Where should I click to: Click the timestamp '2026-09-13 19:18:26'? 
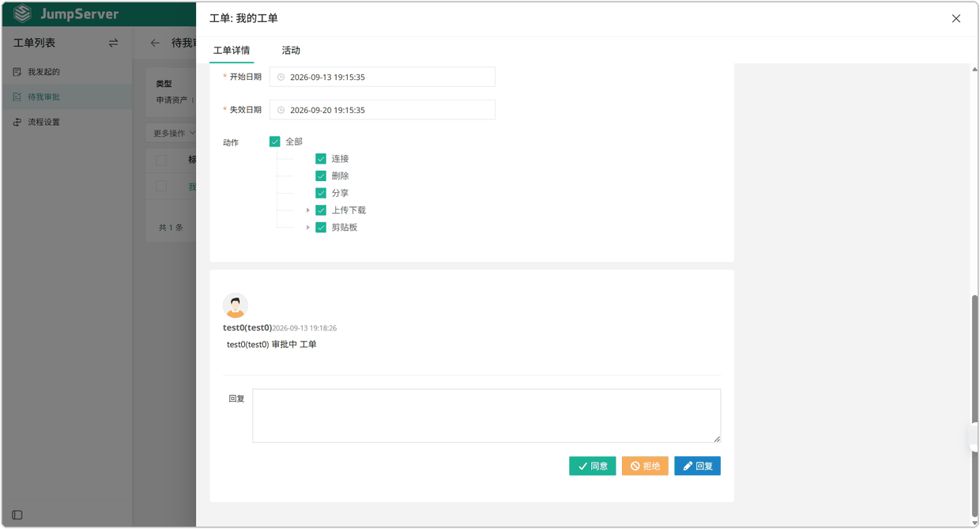(304, 328)
